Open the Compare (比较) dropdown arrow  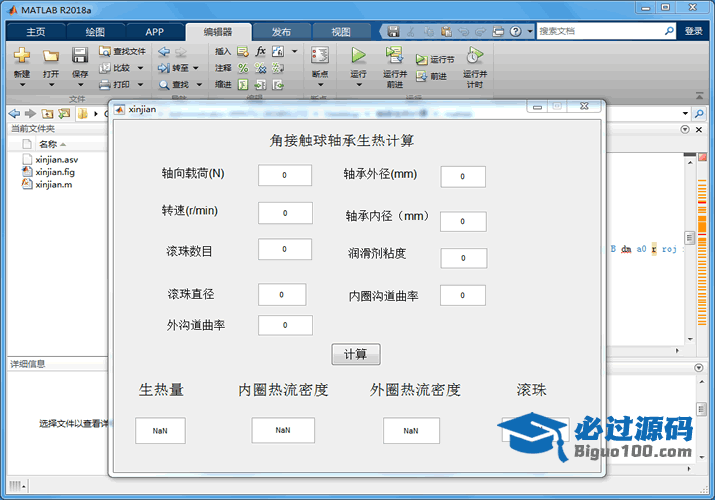click(x=140, y=68)
